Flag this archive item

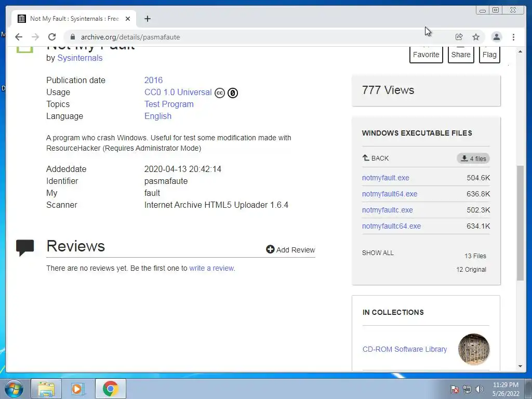click(489, 55)
